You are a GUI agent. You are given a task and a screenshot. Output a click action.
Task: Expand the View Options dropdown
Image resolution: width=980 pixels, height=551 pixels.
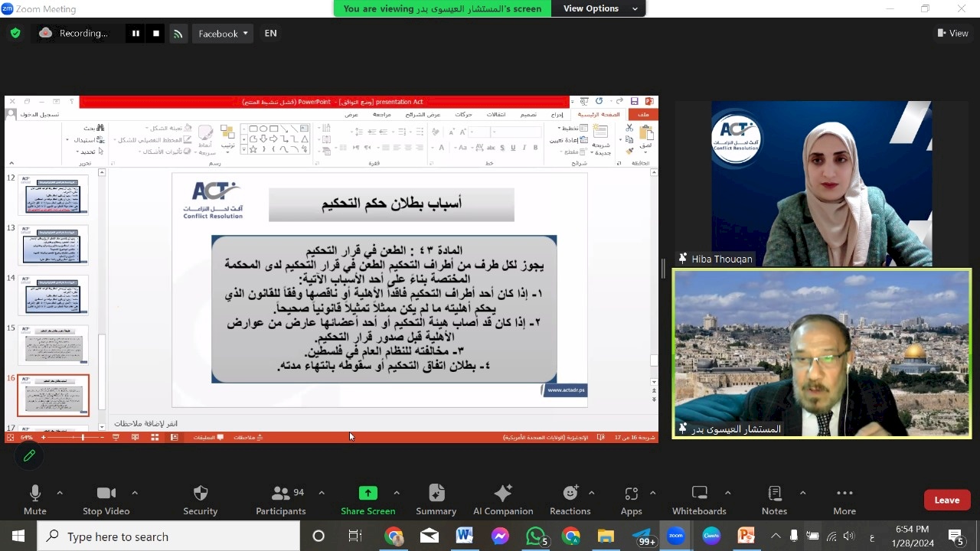(599, 8)
